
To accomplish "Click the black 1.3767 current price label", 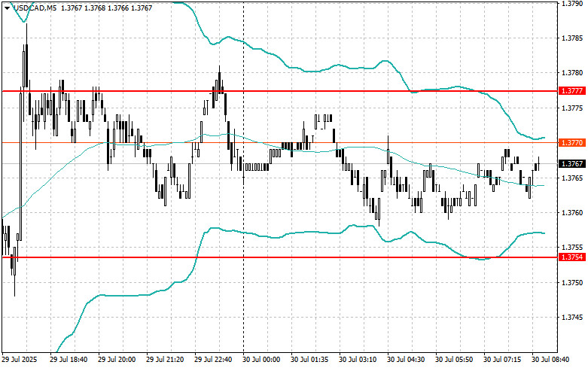I will click(x=572, y=164).
